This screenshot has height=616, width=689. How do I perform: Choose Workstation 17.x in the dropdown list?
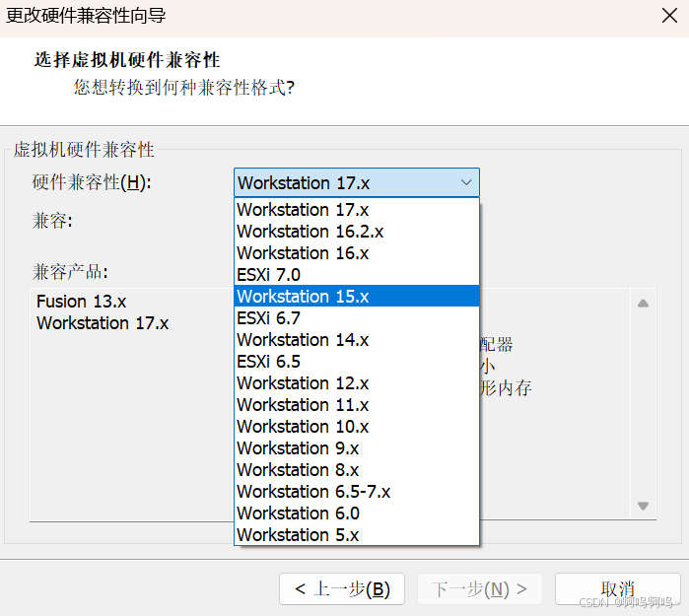pos(357,210)
